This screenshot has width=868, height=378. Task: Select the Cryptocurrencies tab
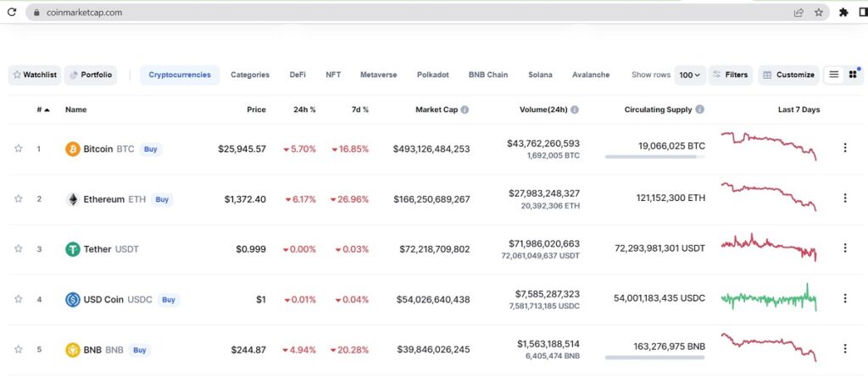tap(180, 75)
